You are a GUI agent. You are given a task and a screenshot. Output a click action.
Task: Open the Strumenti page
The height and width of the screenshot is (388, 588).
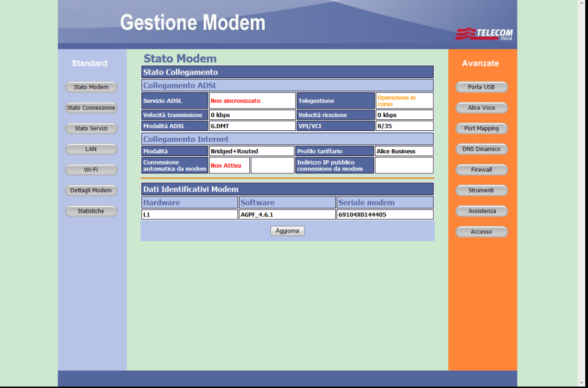481,190
